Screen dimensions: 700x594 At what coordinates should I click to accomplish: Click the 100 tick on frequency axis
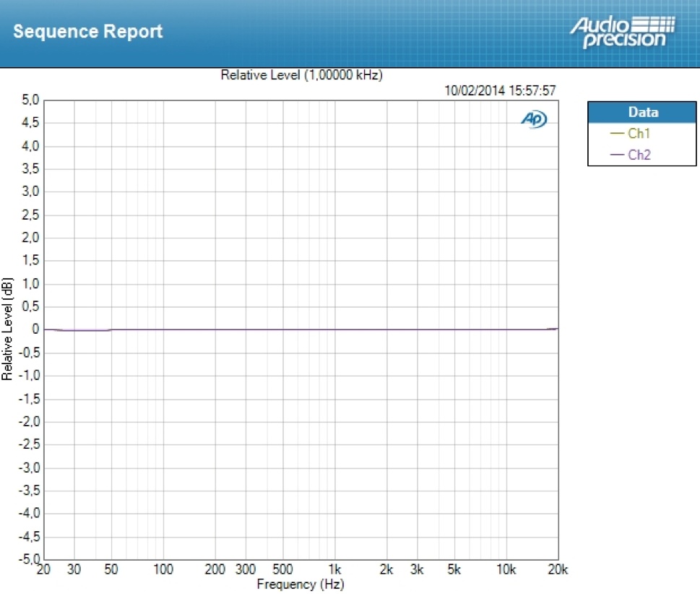coord(163,570)
